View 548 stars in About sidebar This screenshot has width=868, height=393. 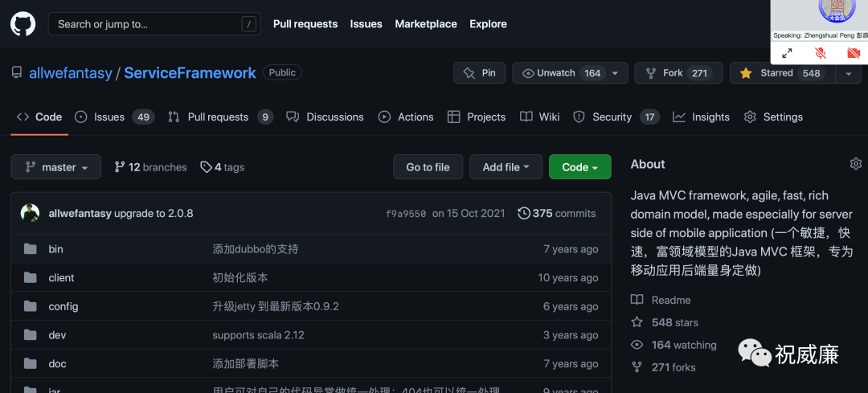tap(665, 323)
